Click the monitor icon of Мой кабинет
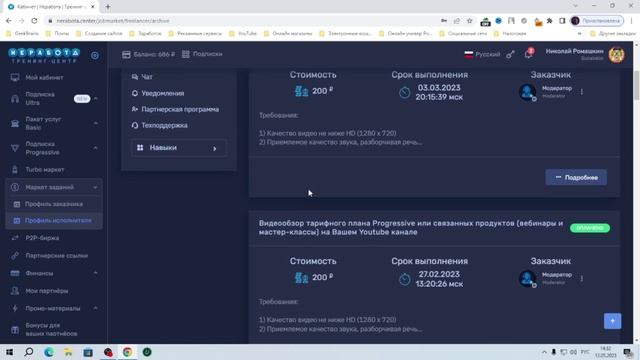 (x=15, y=78)
